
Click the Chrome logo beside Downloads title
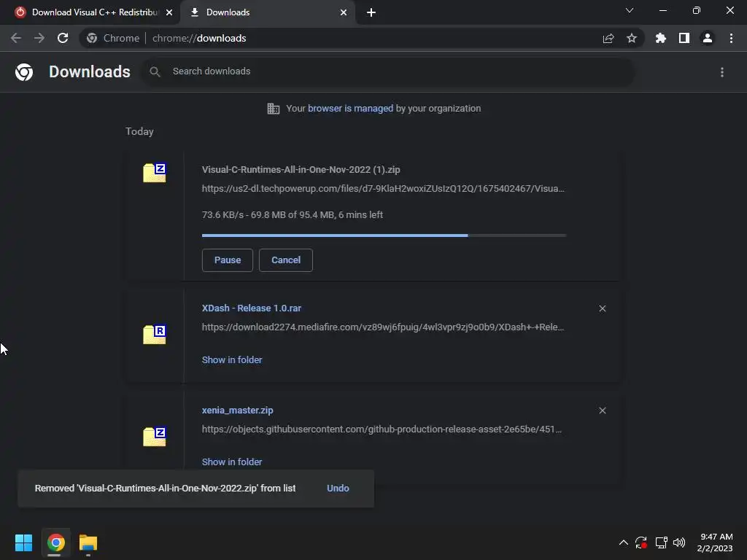coord(24,72)
